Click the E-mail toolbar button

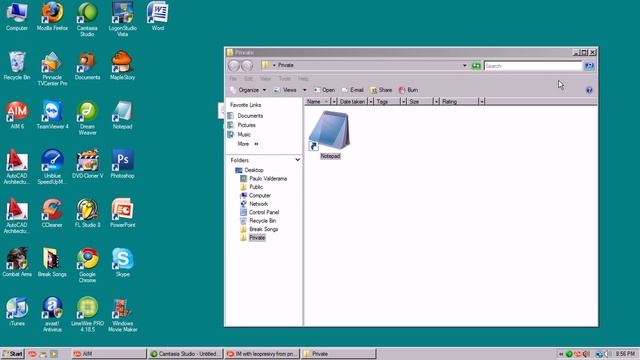pyautogui.click(x=352, y=90)
